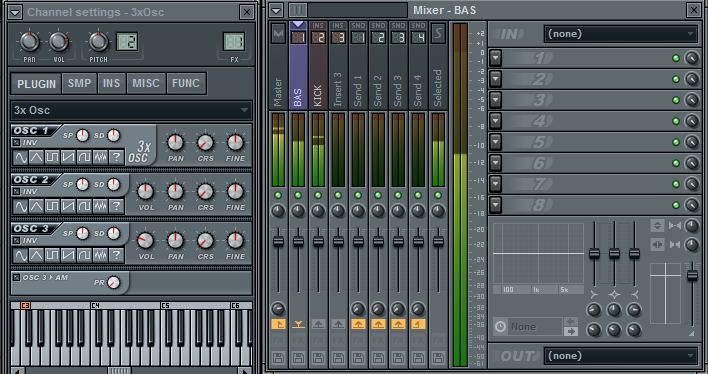The width and height of the screenshot is (708, 374).
Task: Select the noise wave shape for OSC 3
Action: 100,255
